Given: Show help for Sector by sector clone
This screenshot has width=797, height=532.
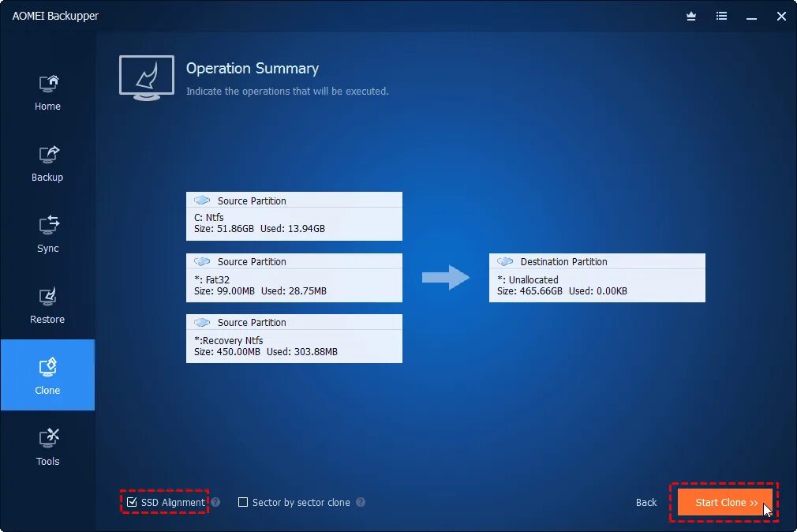Looking at the screenshot, I should point(361,502).
